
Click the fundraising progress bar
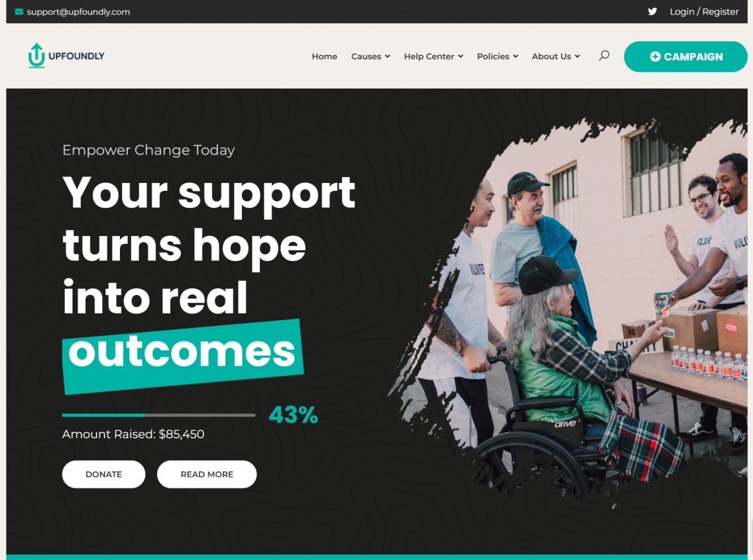158,415
